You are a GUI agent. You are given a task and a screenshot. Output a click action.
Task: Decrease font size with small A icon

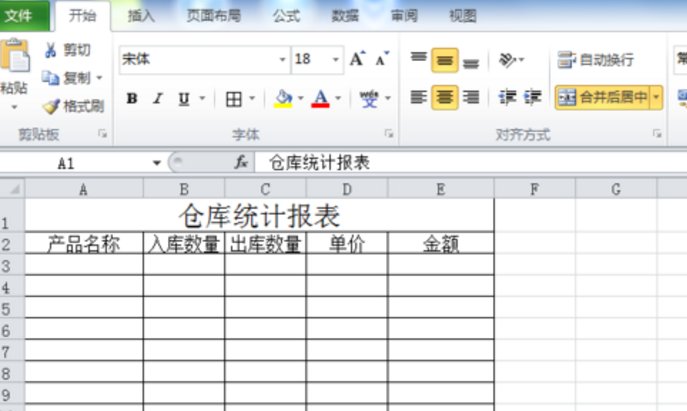coord(382,59)
